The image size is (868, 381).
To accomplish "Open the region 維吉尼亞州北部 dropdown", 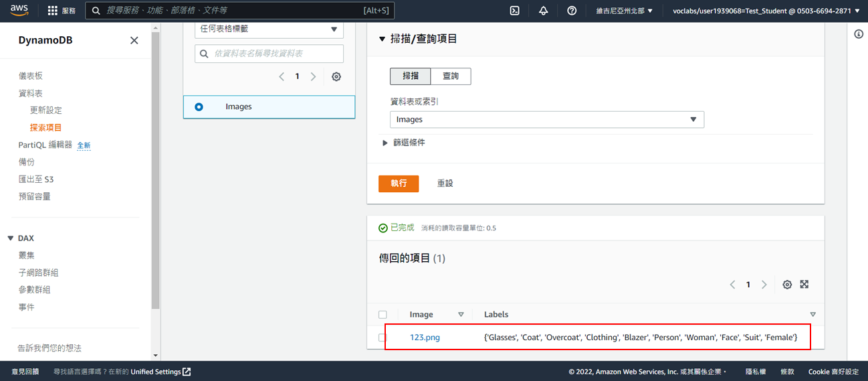I will (625, 11).
